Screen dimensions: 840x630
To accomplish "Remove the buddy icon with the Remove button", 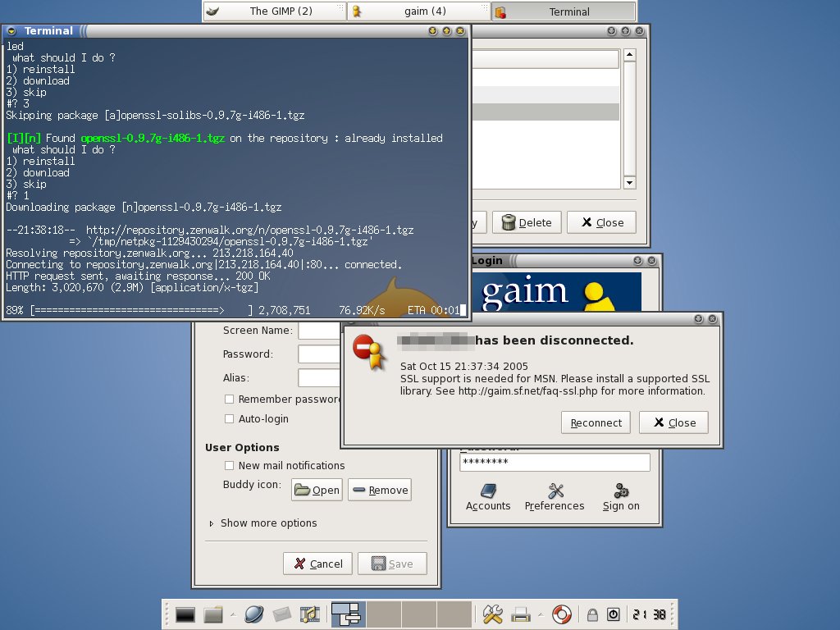I will [380, 490].
